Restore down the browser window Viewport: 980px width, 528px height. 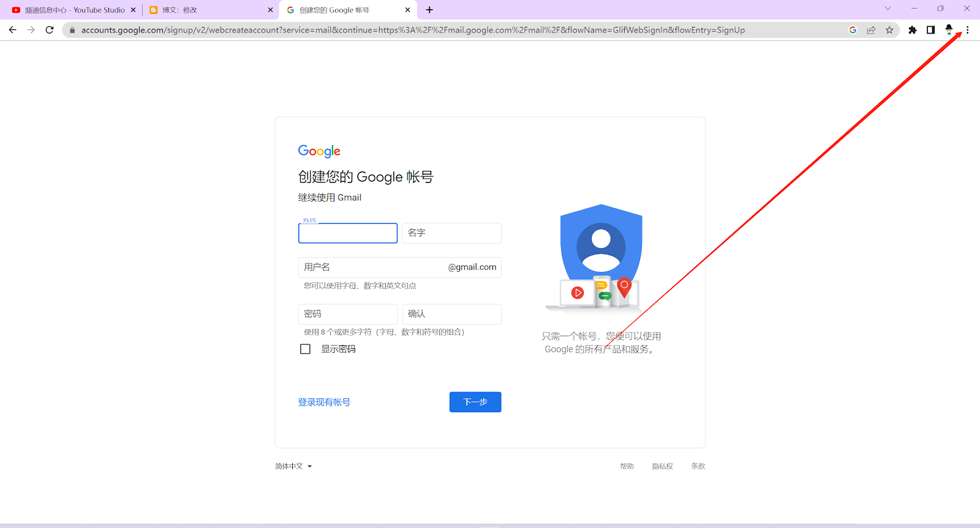click(x=940, y=9)
